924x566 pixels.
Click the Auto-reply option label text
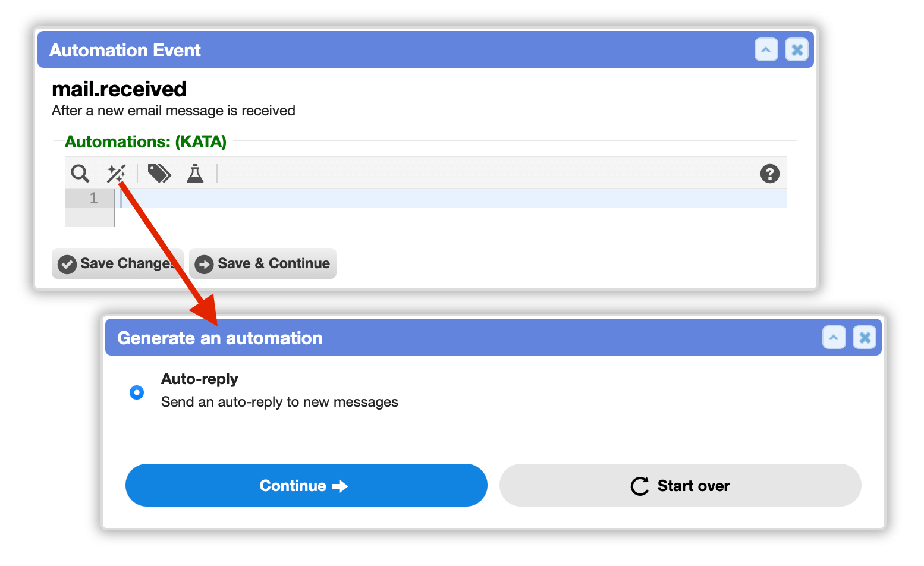coord(200,379)
